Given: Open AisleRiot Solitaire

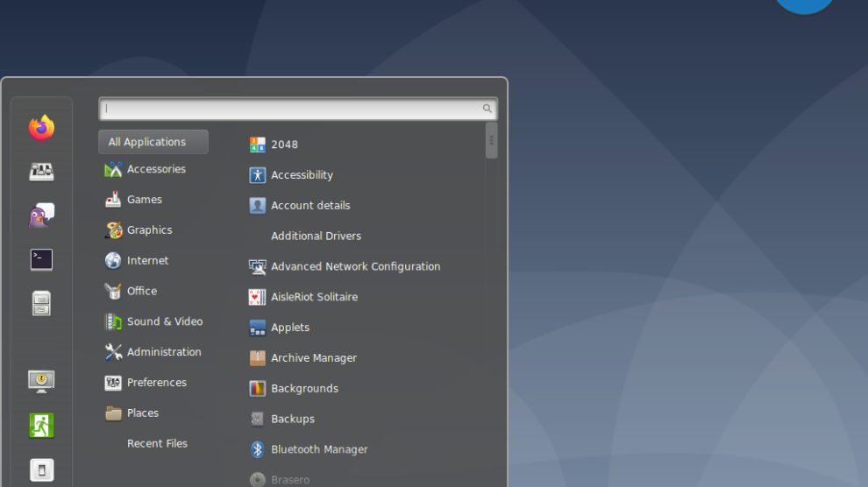Looking at the screenshot, I should (314, 297).
